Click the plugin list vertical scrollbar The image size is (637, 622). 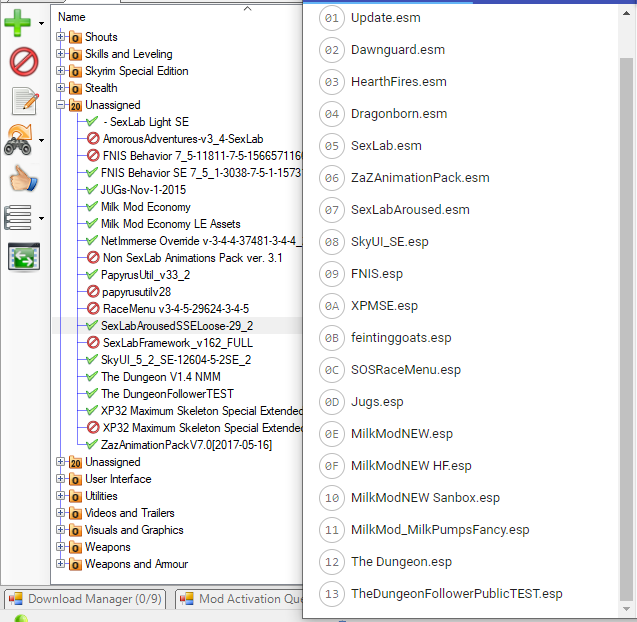(626, 329)
